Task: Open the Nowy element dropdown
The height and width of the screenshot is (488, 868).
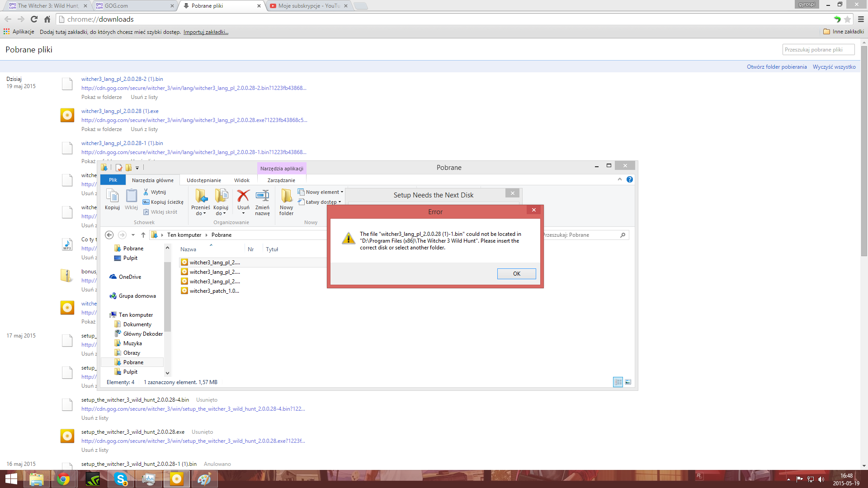Action: coord(321,192)
